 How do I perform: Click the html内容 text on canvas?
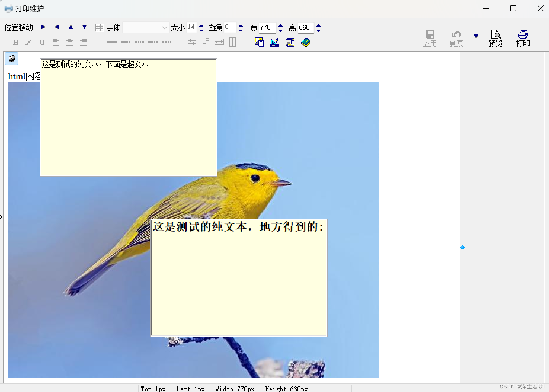click(24, 76)
